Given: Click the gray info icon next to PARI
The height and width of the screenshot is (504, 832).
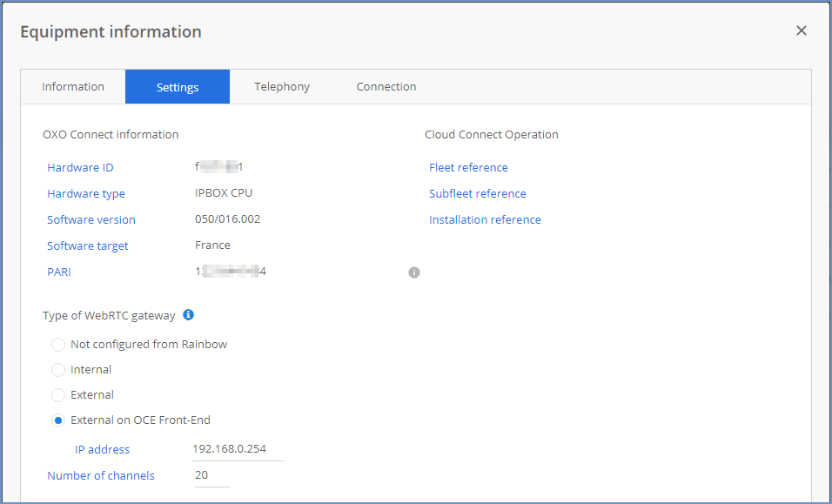Looking at the screenshot, I should [x=414, y=272].
